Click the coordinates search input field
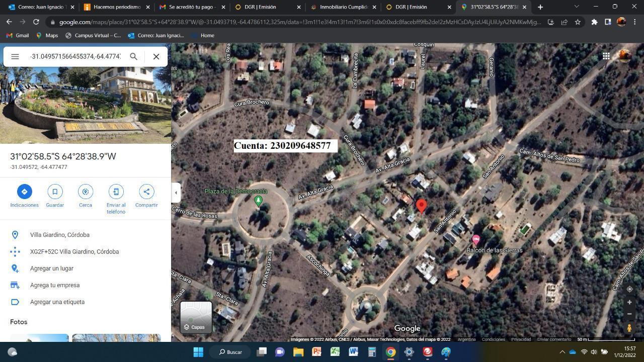The image size is (644, 362). tap(75, 56)
